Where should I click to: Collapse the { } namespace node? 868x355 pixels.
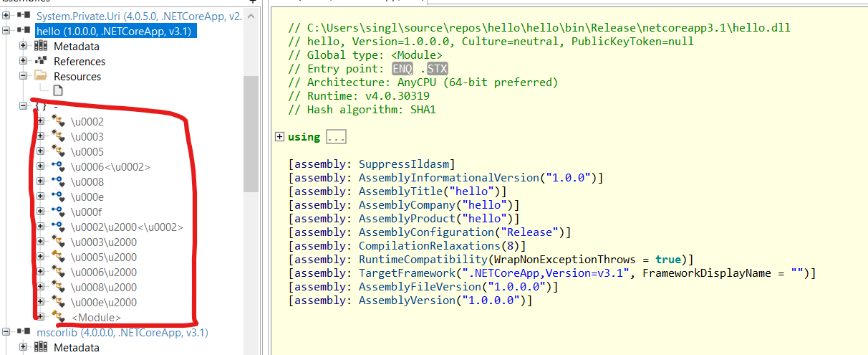point(24,105)
